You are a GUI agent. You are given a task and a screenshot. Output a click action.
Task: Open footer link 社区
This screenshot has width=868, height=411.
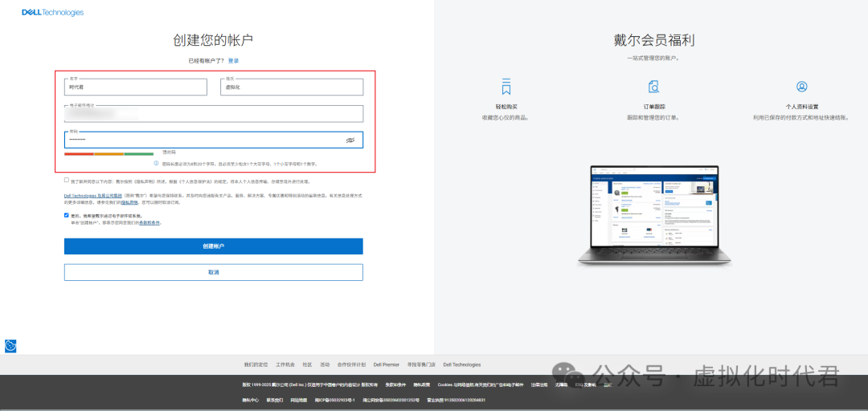[307, 364]
